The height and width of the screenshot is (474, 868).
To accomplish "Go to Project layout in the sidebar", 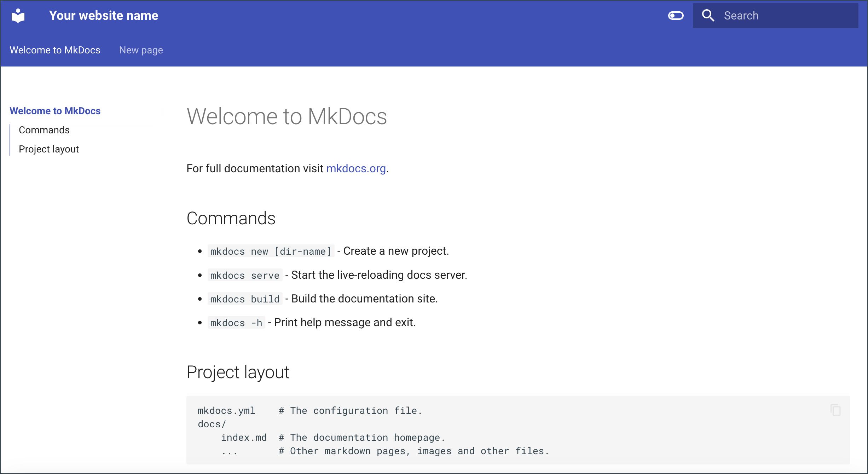I will click(49, 149).
